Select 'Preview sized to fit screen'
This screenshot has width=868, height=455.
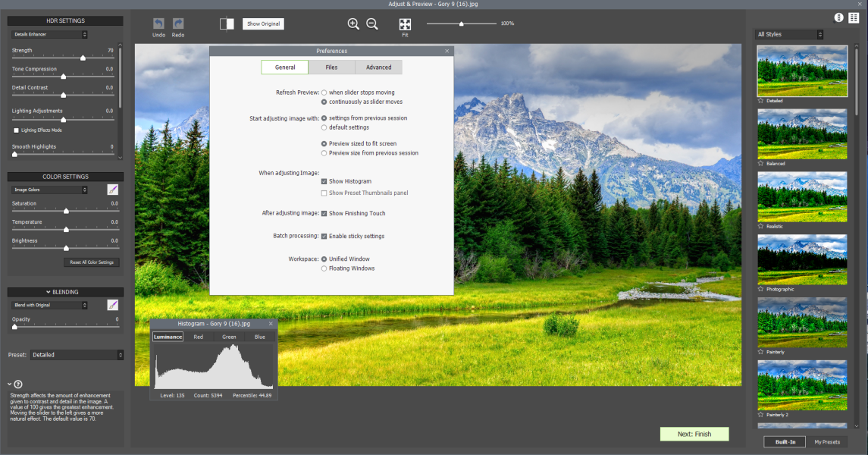click(x=324, y=143)
